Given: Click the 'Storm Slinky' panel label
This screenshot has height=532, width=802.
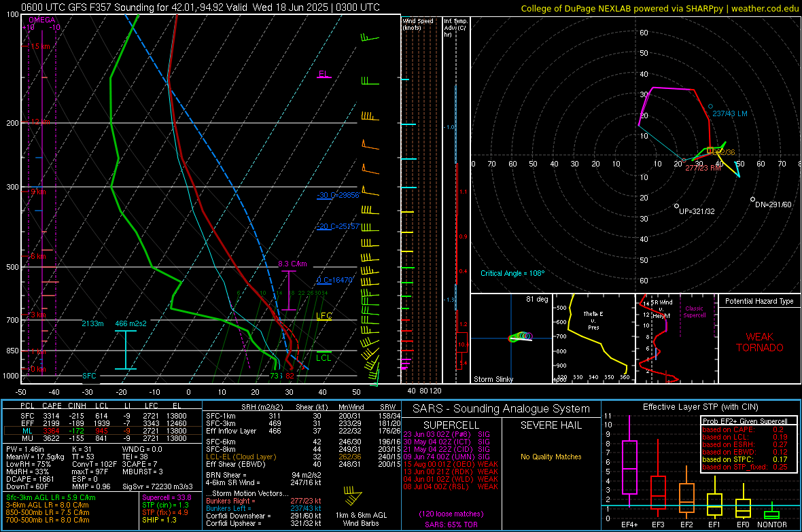Looking at the screenshot, I should (493, 379).
